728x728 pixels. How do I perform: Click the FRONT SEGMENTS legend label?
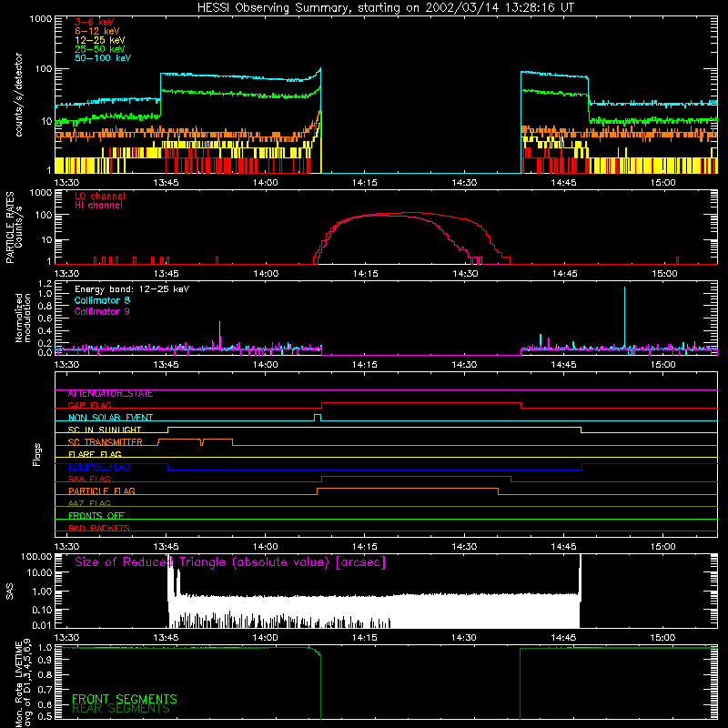coord(125,699)
